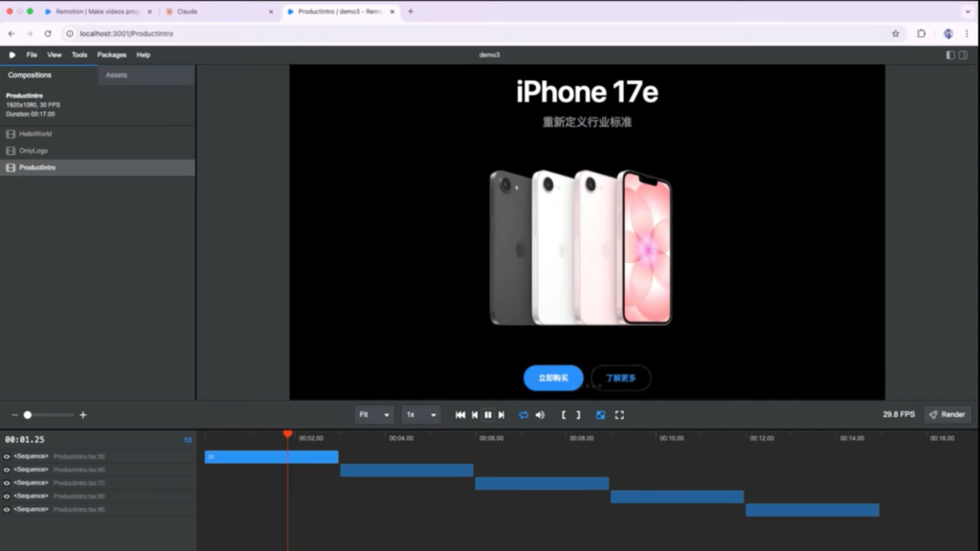
Task: Select the OnlyLogo composition
Action: 98,150
